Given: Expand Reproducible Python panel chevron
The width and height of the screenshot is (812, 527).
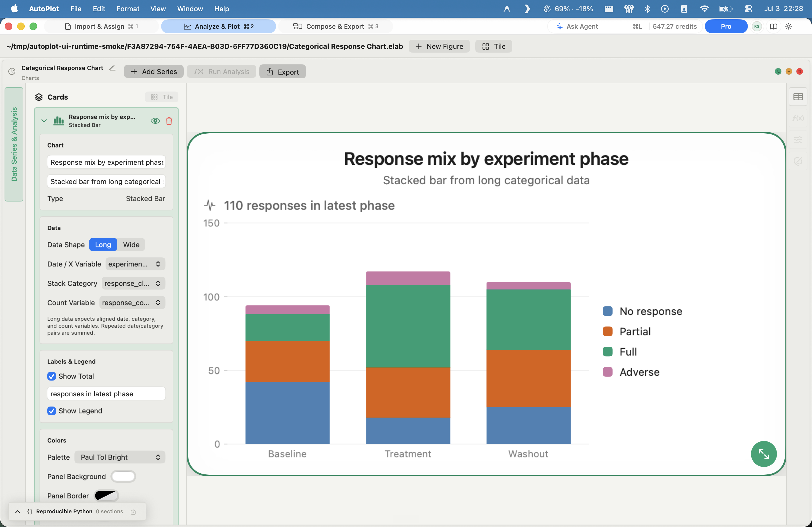Looking at the screenshot, I should tap(18, 512).
